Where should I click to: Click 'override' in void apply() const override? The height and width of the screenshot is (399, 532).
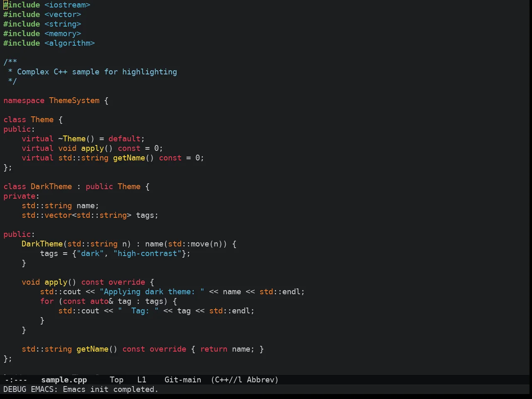tap(127, 282)
